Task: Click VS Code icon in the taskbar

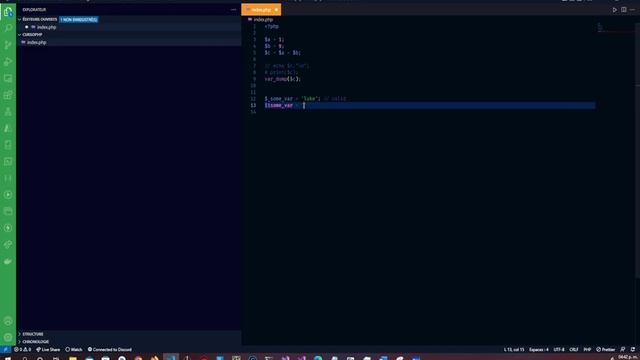Action: pos(171,358)
